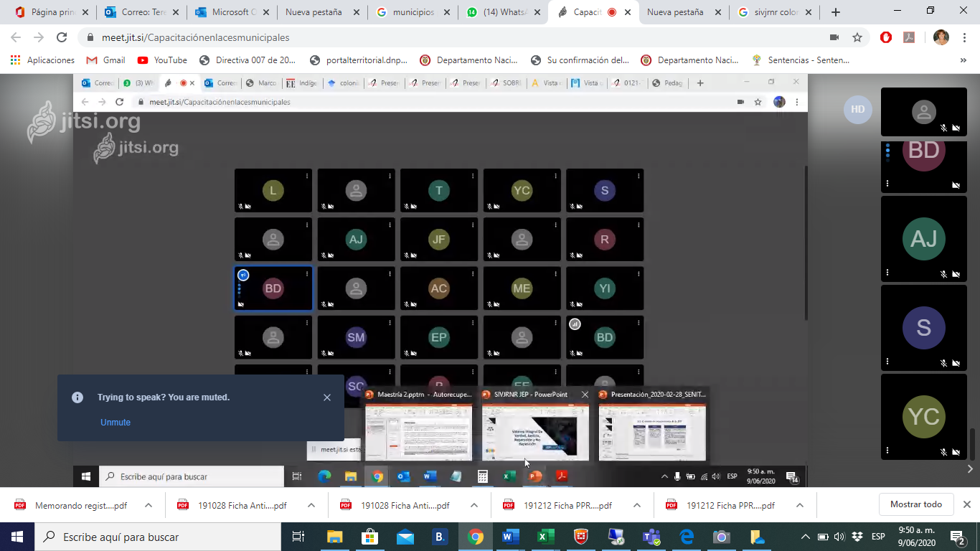Viewport: 980px width, 551px height.
Task: Switch to the WhatsApp tab
Action: 502,12
